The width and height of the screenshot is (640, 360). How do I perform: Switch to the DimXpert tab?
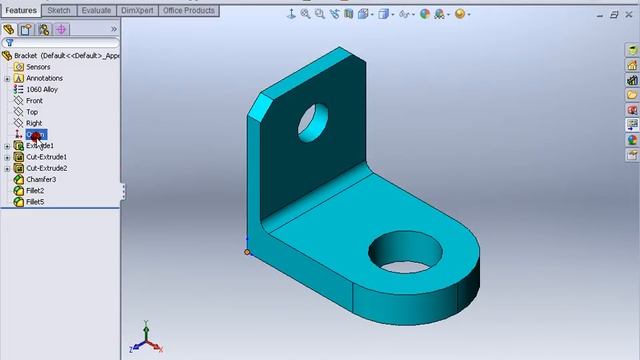click(x=137, y=11)
